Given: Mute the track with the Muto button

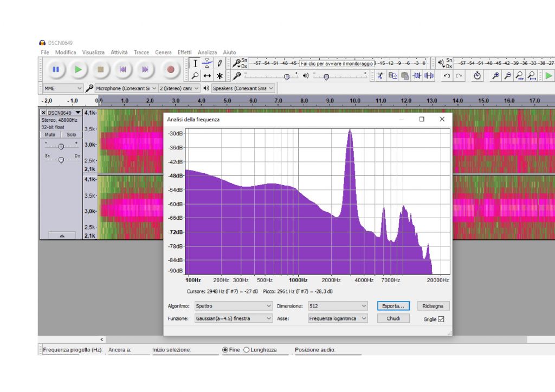Looking at the screenshot, I should coord(50,135).
